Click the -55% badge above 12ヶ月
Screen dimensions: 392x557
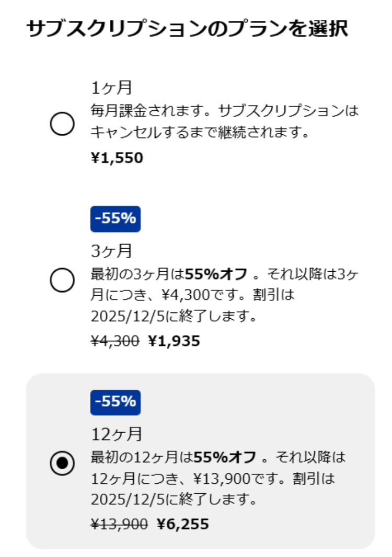[115, 402]
